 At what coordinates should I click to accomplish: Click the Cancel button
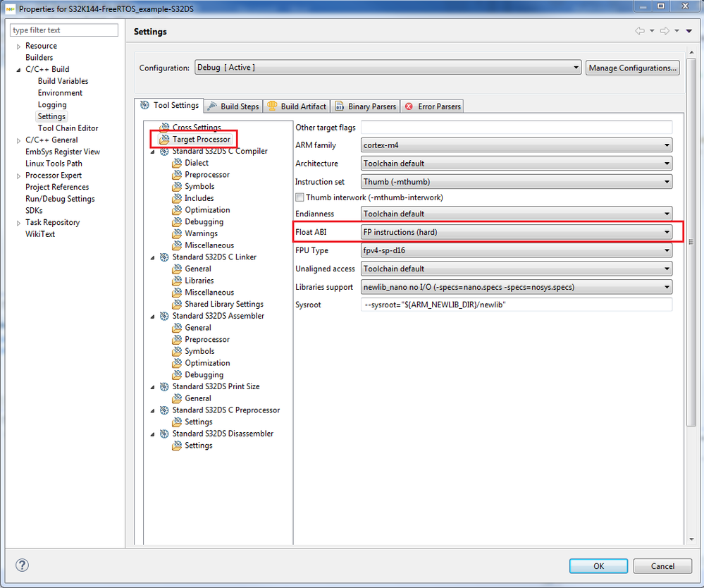[662, 566]
